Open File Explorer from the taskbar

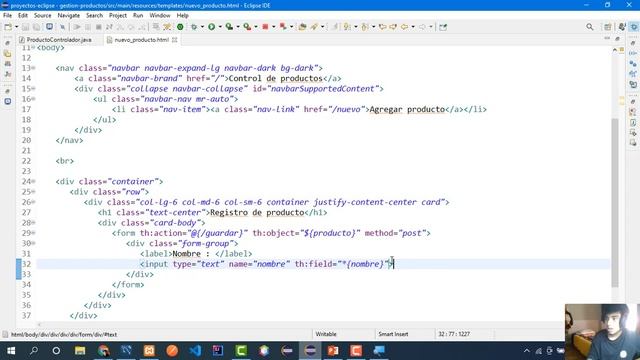click(80, 351)
